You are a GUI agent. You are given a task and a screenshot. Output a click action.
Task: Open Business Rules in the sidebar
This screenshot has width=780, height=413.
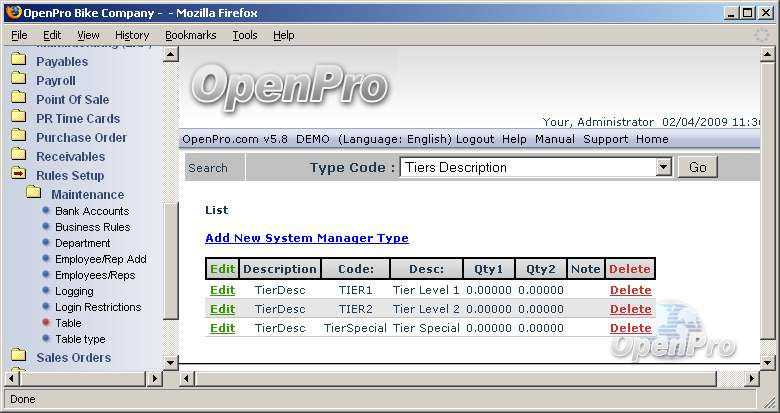pyautogui.click(x=92, y=227)
